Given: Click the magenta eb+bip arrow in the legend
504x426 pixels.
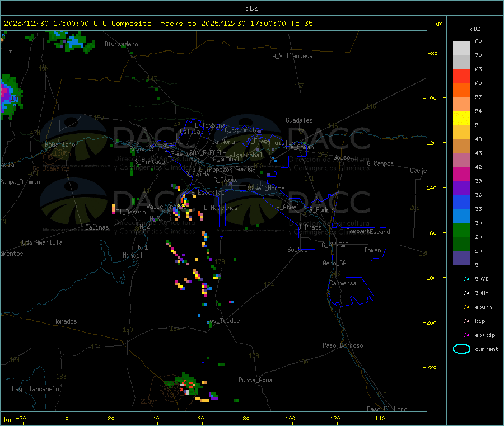Looking at the screenshot, I should [x=461, y=335].
